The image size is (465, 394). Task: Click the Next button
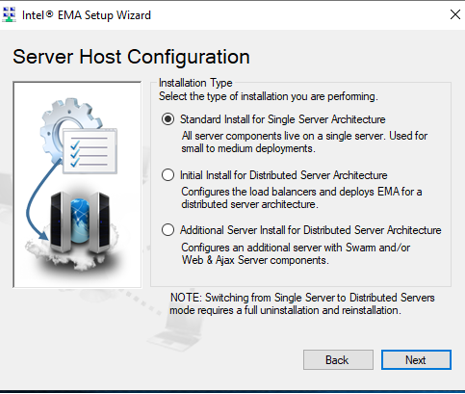click(416, 360)
